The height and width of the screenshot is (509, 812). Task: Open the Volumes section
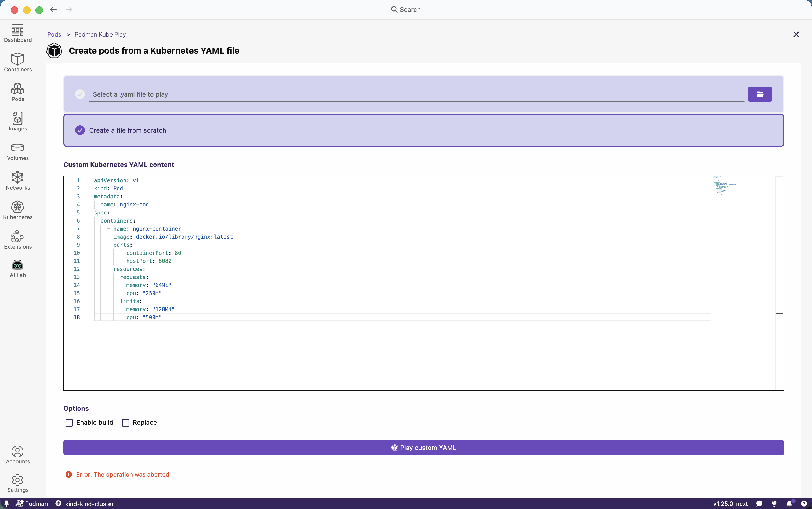coord(17,151)
